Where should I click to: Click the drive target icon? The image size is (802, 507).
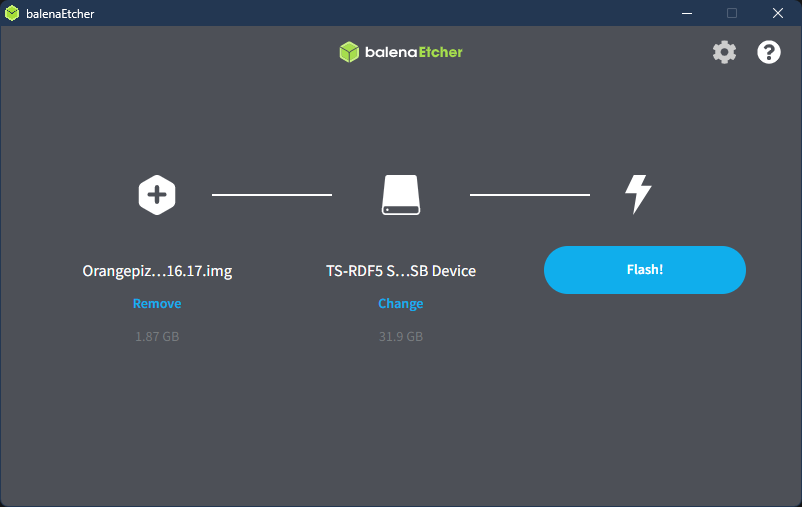pos(401,195)
